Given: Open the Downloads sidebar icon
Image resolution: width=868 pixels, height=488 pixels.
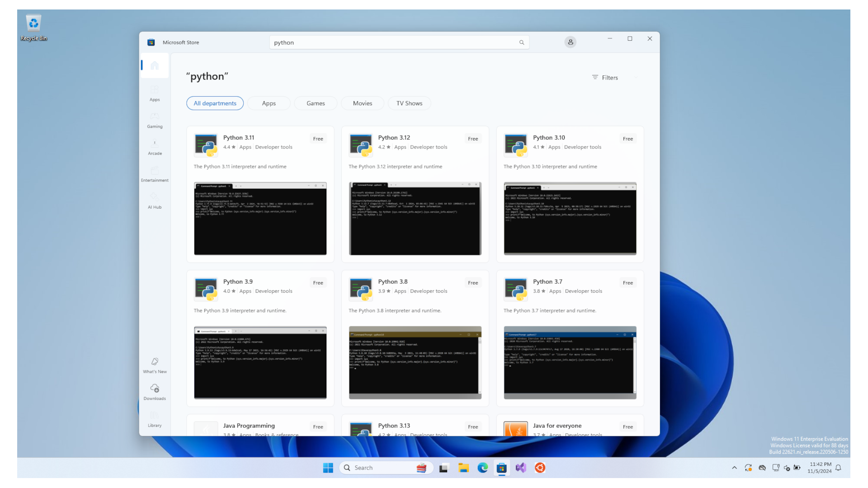Looking at the screenshot, I should (x=155, y=392).
